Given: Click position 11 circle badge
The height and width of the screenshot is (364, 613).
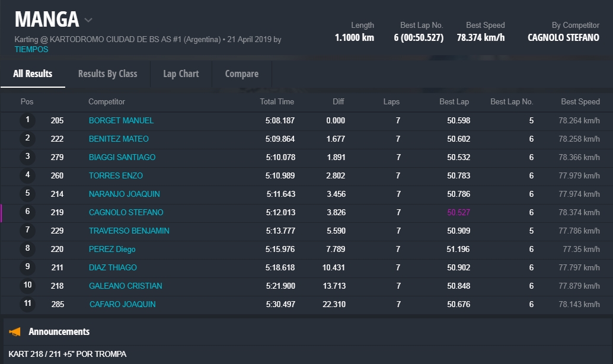Looking at the screenshot, I should pyautogui.click(x=27, y=304).
